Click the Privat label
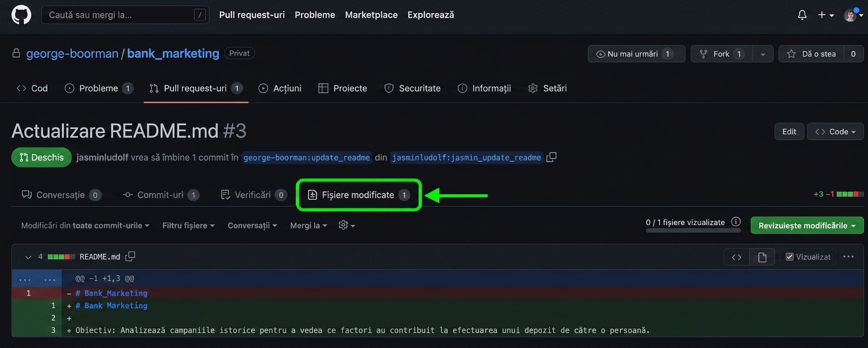The width and height of the screenshot is (868, 348). tap(240, 53)
